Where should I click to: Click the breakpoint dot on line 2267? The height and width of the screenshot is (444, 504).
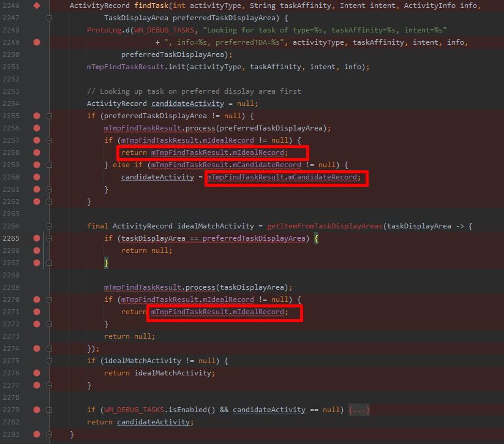[37, 263]
